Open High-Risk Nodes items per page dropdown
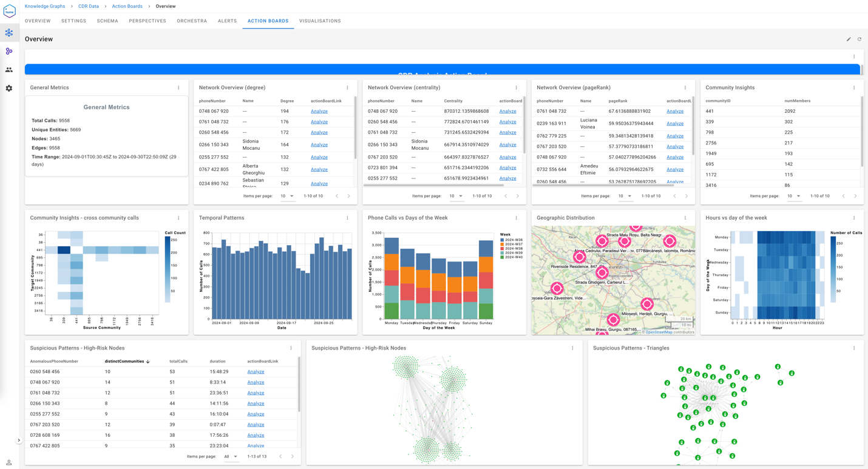 (x=231, y=456)
